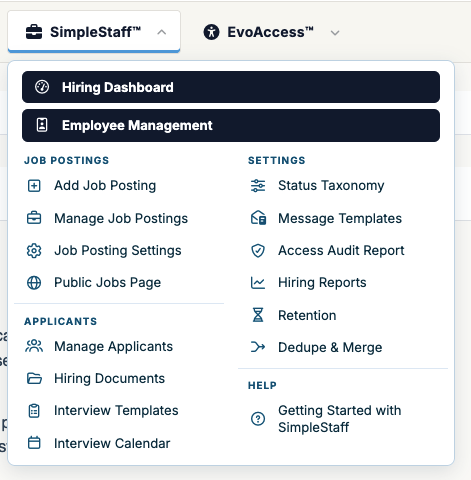Image resolution: width=471 pixels, height=480 pixels.
Task: Click the SimpleStaff briefcase icon
Action: (x=34, y=32)
